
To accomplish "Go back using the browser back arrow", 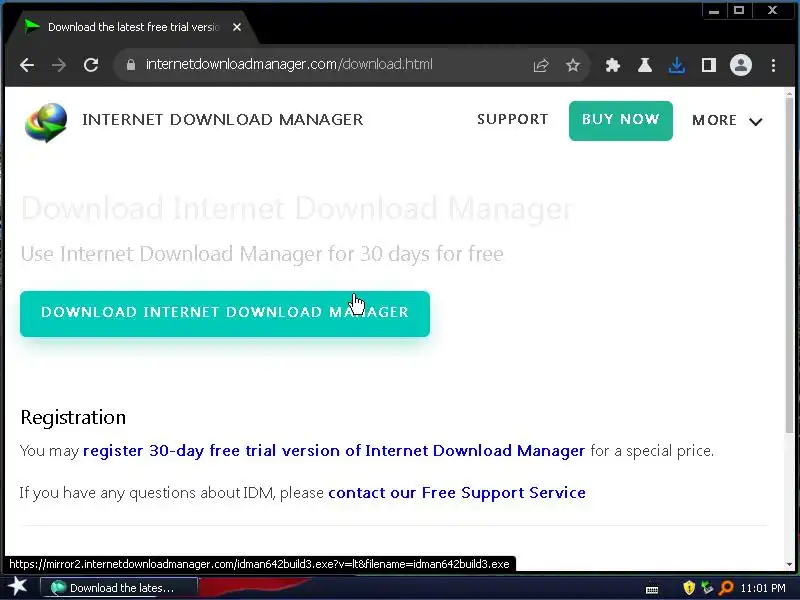I will pyautogui.click(x=27, y=65).
